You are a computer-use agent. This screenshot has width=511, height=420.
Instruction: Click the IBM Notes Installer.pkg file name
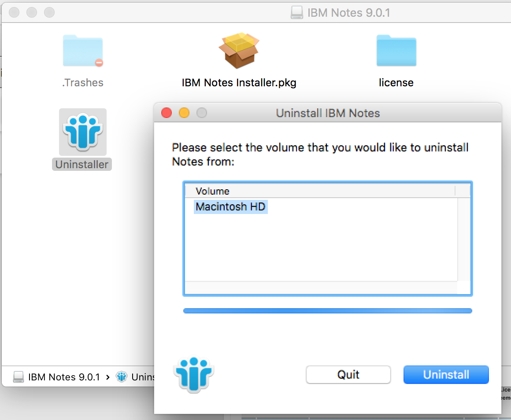tap(239, 83)
